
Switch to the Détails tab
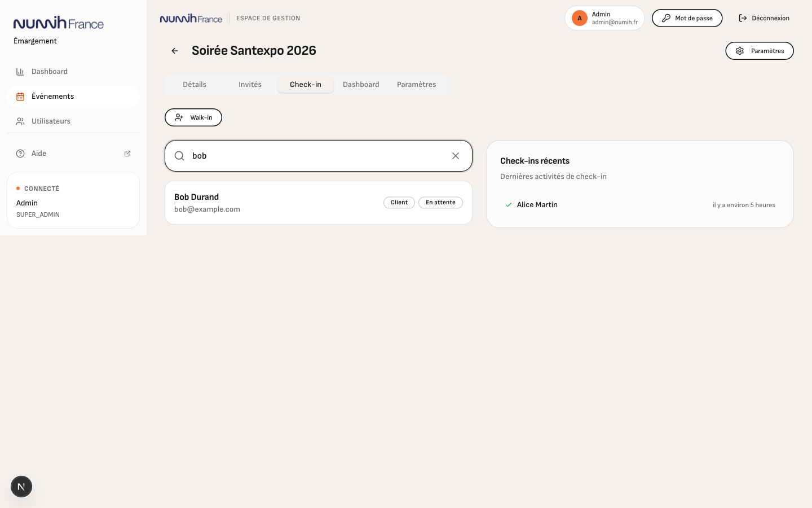coord(195,85)
